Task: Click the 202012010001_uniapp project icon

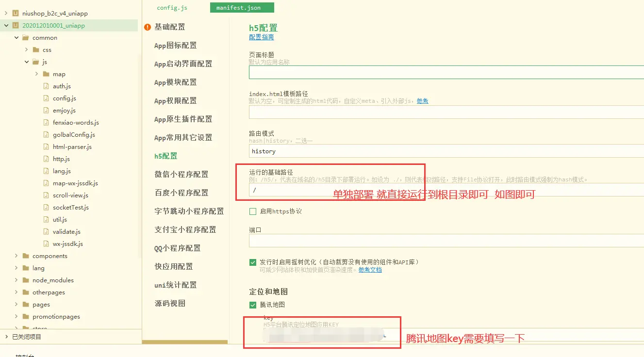Action: point(16,26)
